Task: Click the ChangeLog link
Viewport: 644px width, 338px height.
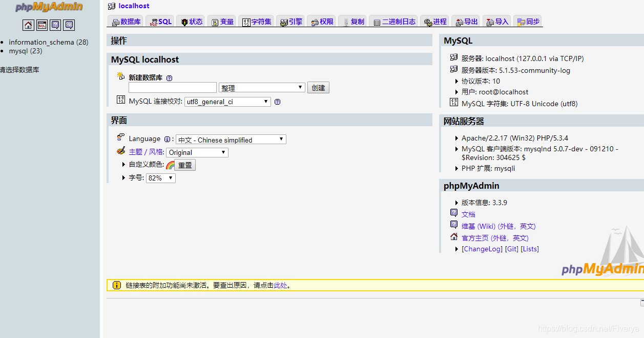Action: point(482,249)
